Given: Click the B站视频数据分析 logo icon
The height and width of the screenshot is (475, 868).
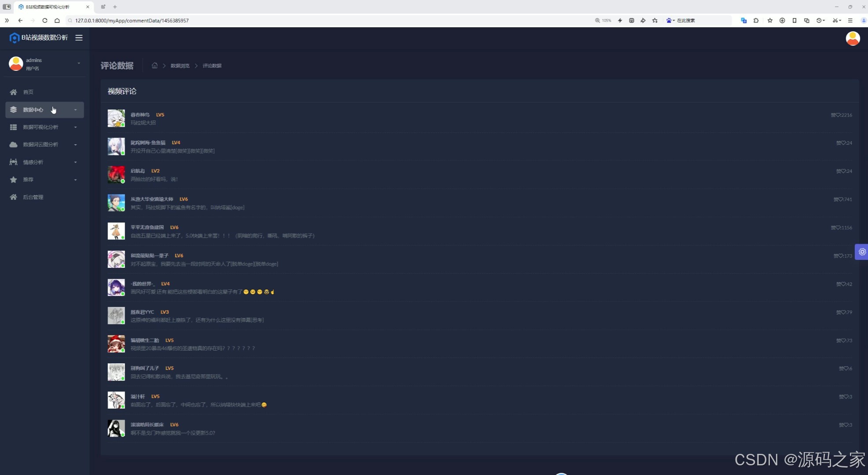Looking at the screenshot, I should pos(14,38).
